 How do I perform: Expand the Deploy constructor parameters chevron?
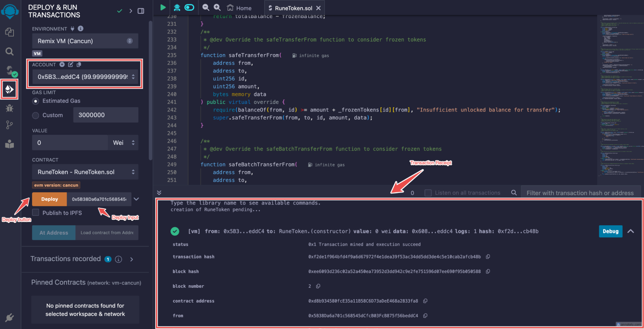(137, 199)
